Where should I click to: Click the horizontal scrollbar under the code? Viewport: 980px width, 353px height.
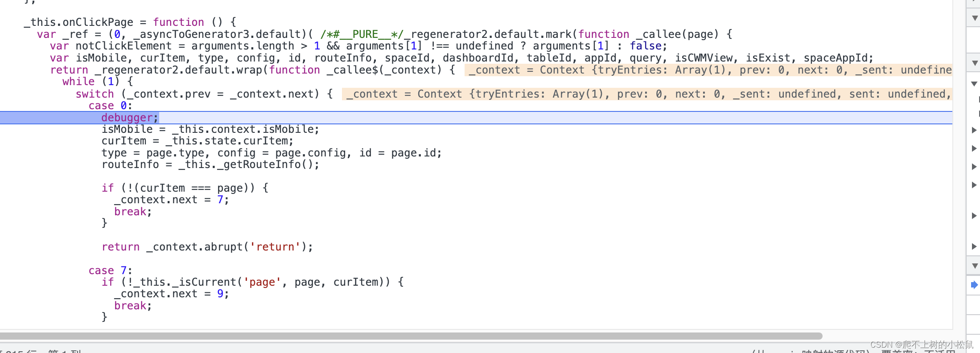(x=411, y=336)
